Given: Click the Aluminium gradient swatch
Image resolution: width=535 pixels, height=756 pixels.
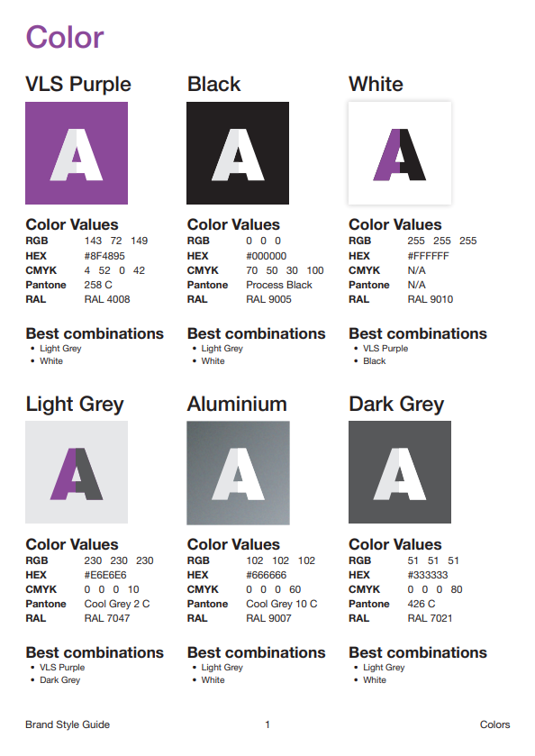Looking at the screenshot, I should (238, 472).
